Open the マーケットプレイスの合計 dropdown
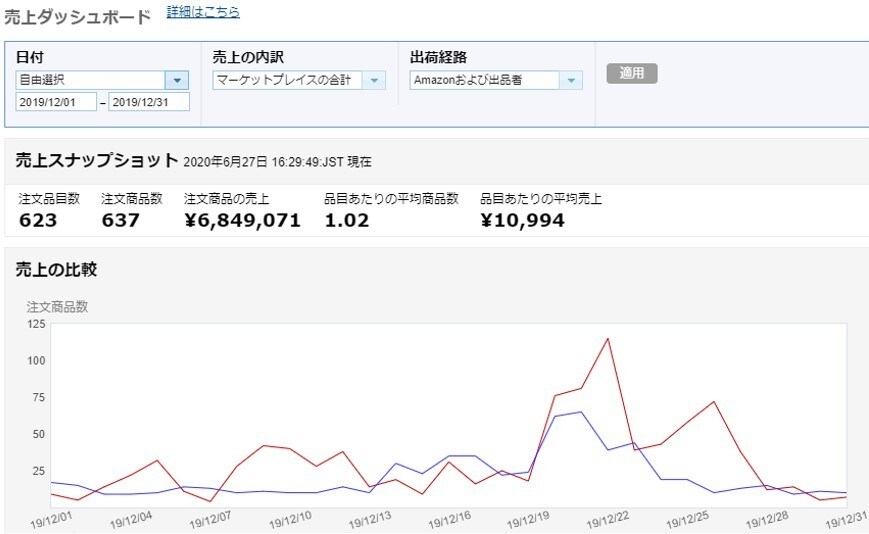 click(x=299, y=80)
